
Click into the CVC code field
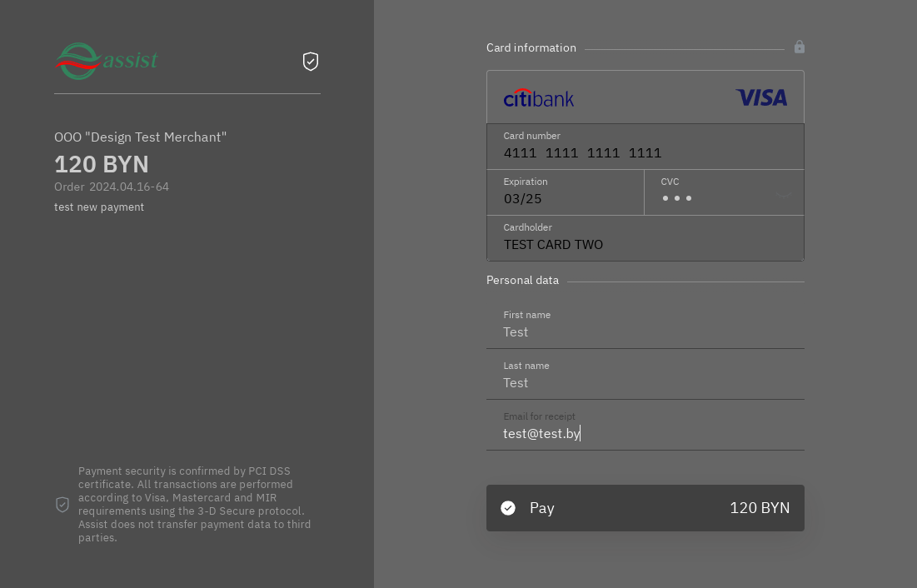708,198
